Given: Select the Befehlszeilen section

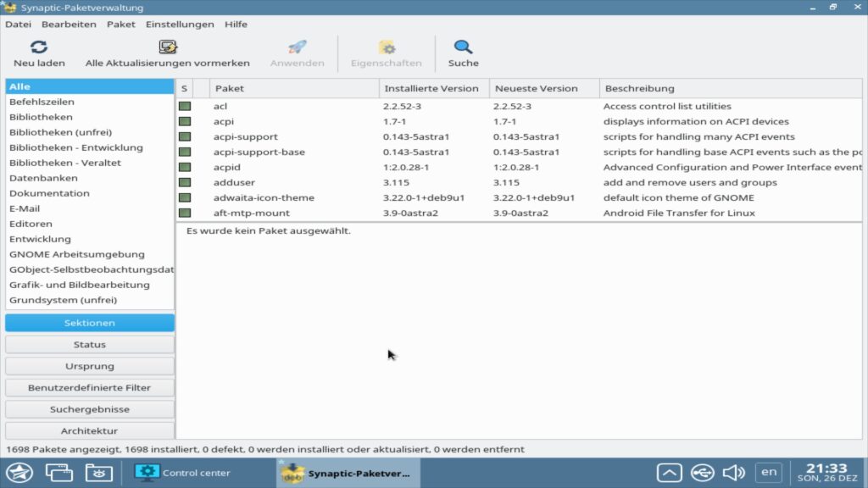Looking at the screenshot, I should click(x=90, y=102).
